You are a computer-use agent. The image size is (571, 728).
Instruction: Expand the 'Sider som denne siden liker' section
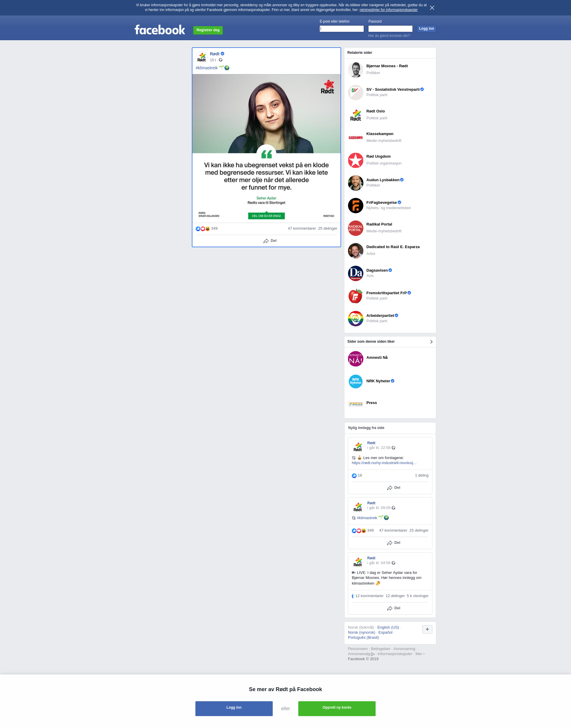coord(431,342)
